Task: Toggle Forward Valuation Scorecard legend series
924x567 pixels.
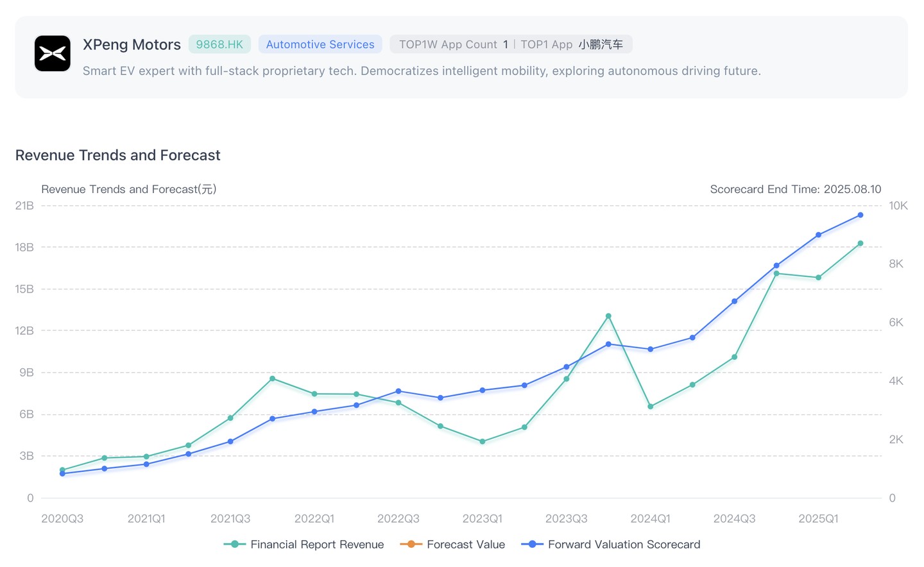Action: tap(624, 545)
